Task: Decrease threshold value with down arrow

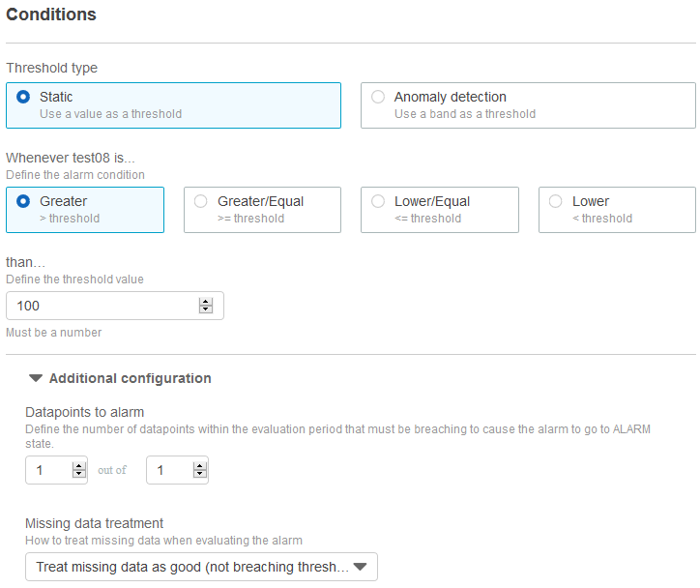Action: pyautogui.click(x=206, y=309)
